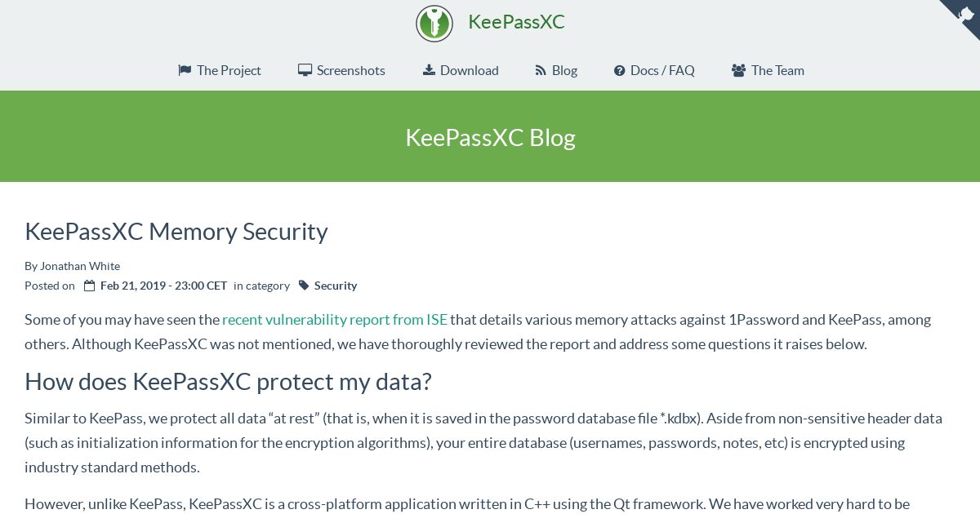
Task: Click the tag icon beside Security
Action: click(304, 286)
